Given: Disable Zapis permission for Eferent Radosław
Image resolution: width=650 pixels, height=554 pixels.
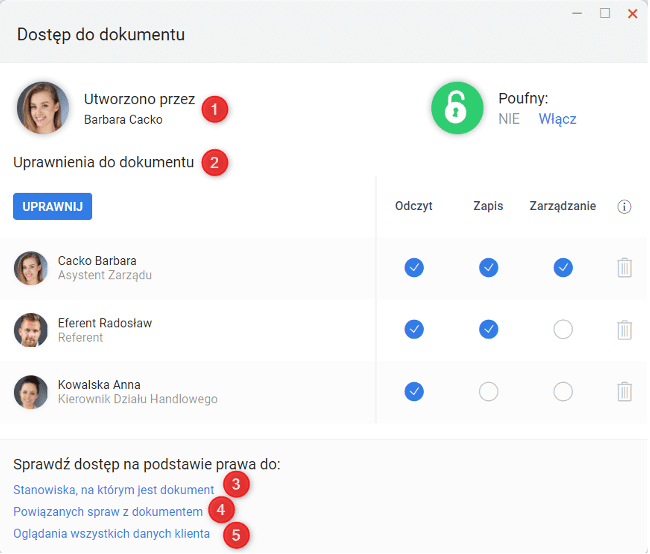Looking at the screenshot, I should point(488,330).
